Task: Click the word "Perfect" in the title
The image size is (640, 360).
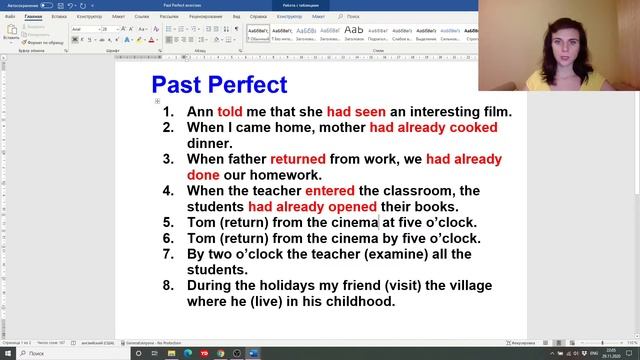Action: pos(247,85)
